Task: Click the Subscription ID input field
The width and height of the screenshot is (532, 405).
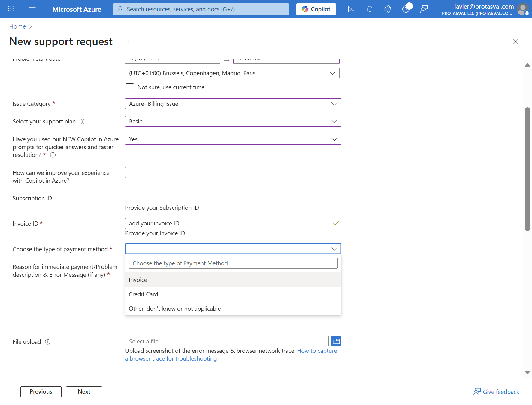Action: point(233,198)
